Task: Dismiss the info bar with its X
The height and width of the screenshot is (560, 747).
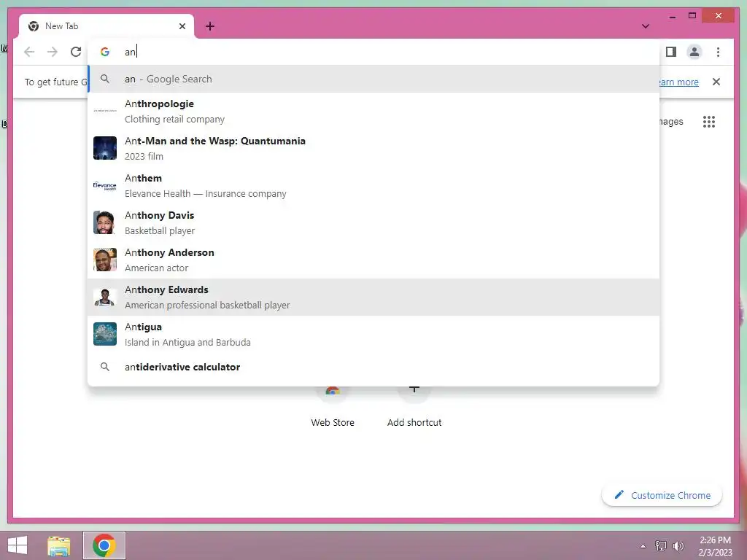Action: [716, 82]
